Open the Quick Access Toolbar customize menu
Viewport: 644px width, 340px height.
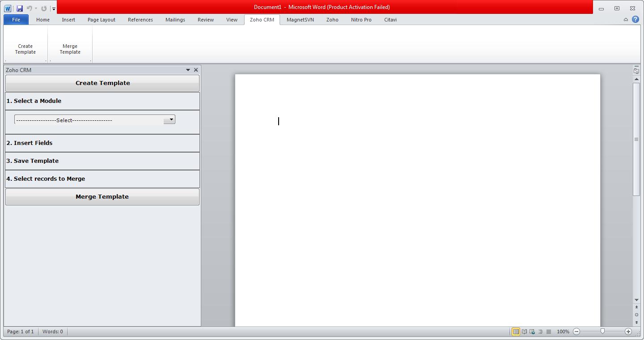[53, 8]
